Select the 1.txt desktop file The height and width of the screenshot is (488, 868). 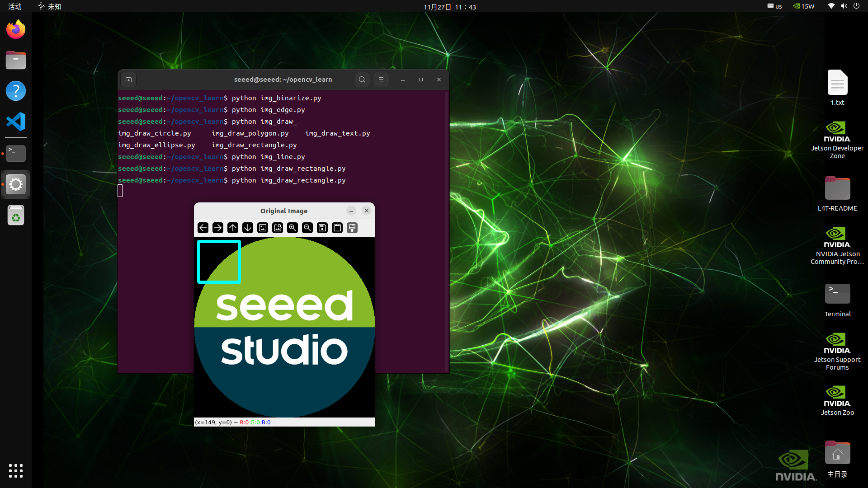(837, 88)
